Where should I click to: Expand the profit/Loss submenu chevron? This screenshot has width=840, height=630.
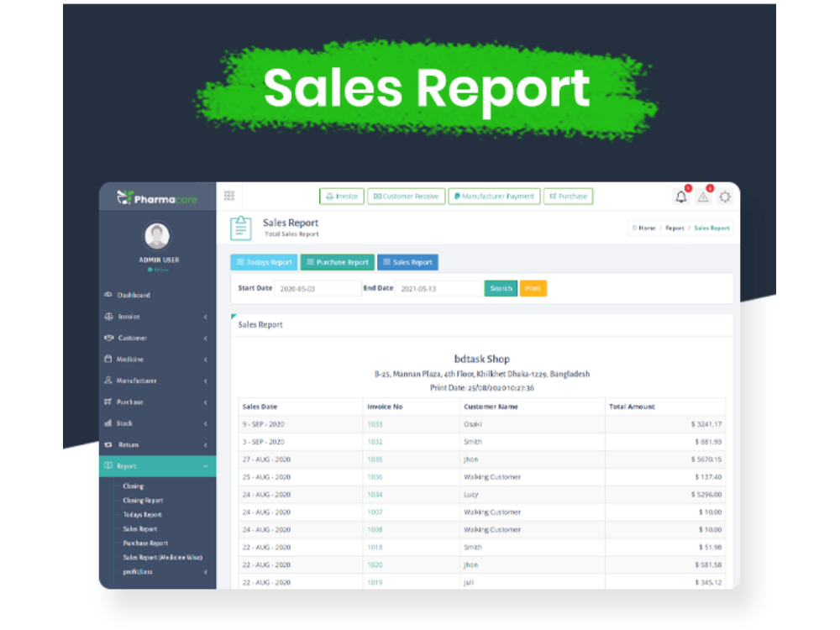206,572
